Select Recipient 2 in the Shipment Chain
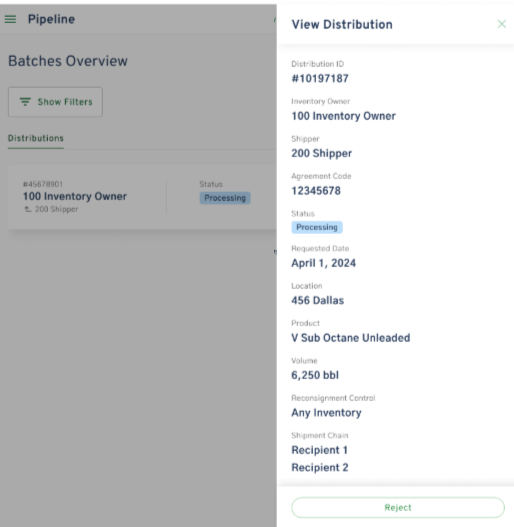The image size is (514, 527). point(320,468)
